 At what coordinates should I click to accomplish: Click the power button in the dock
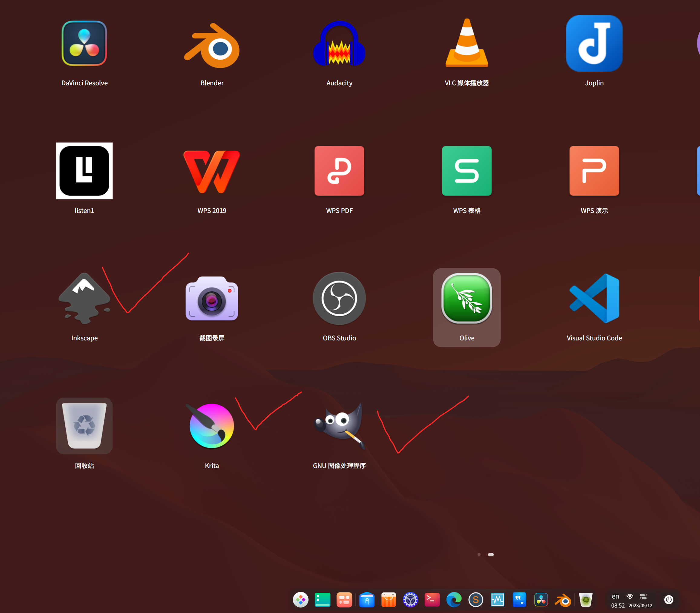669,600
